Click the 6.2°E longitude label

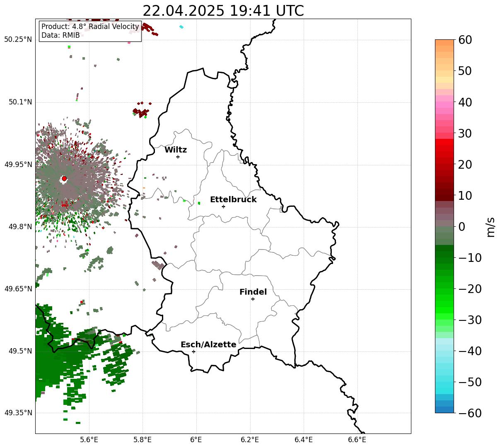(x=250, y=440)
